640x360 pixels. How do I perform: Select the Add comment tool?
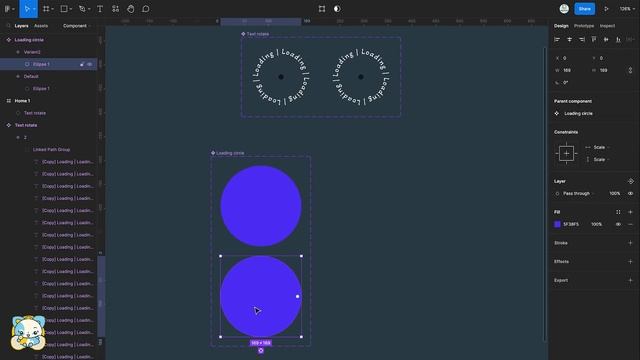146,9
